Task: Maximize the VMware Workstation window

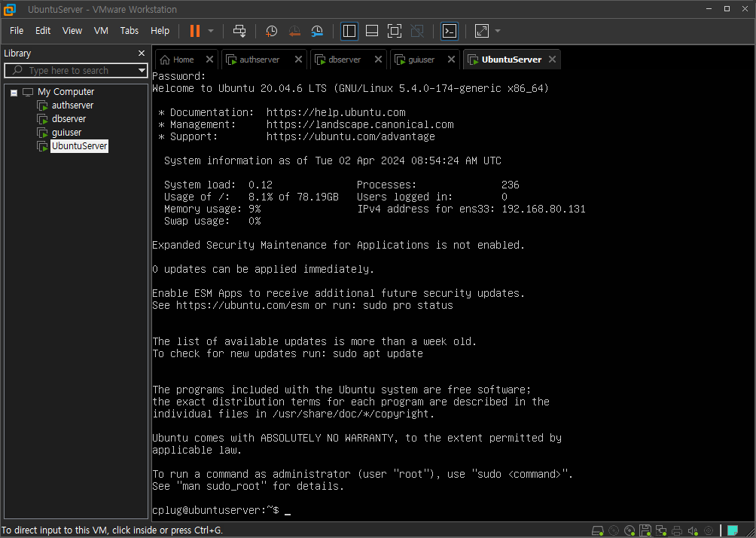Action: pos(727,9)
